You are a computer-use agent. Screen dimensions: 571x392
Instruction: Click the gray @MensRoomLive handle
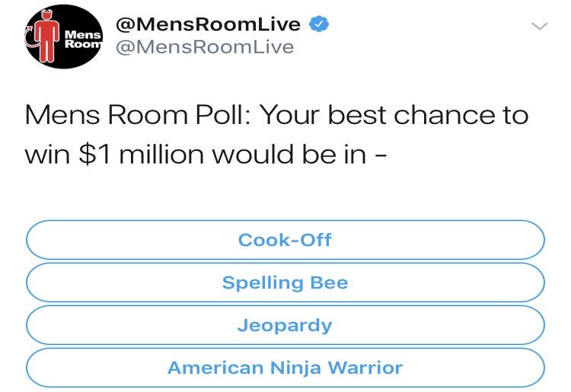point(204,47)
